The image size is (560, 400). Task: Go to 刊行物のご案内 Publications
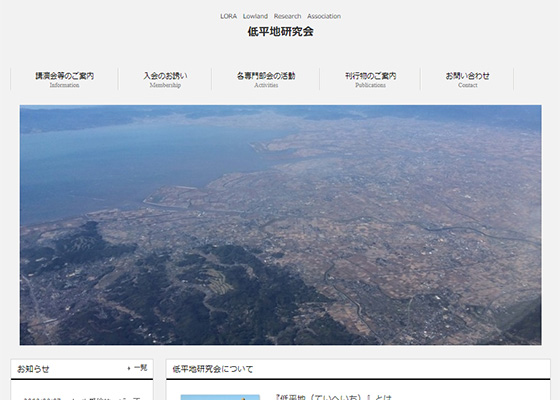(370, 79)
